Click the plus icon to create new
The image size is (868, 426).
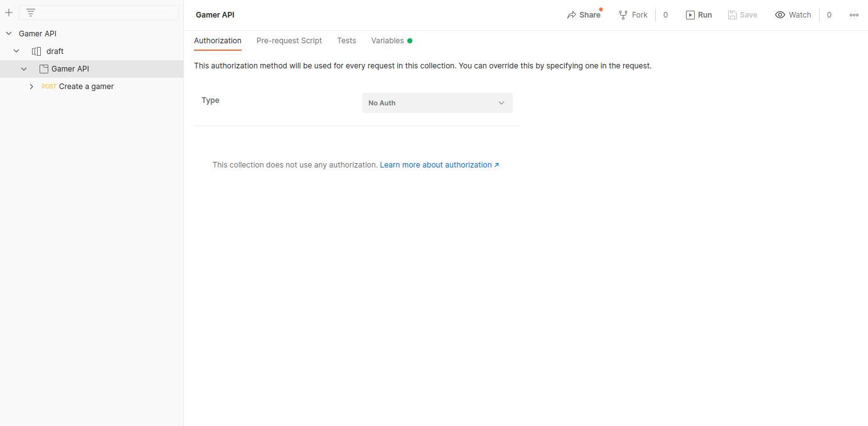[9, 13]
